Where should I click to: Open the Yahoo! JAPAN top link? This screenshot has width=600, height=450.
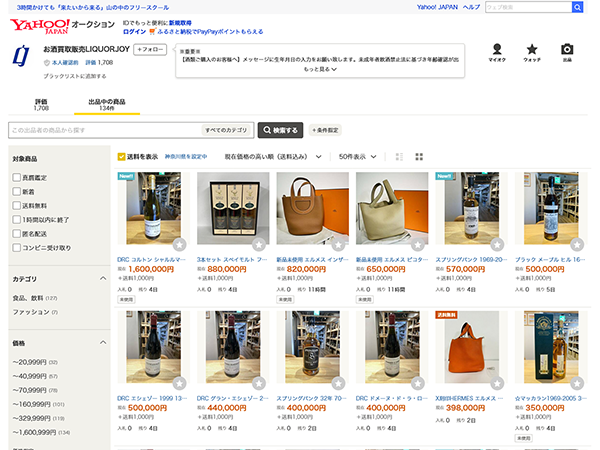coord(437,7)
